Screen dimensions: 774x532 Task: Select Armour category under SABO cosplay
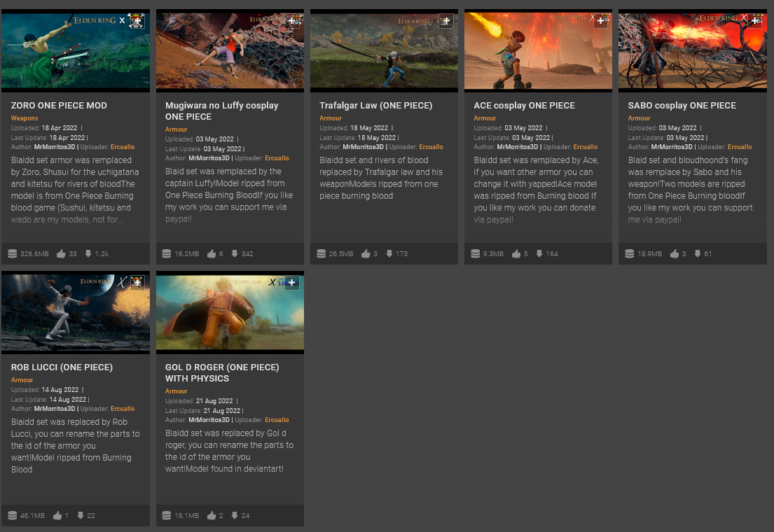pyautogui.click(x=639, y=118)
